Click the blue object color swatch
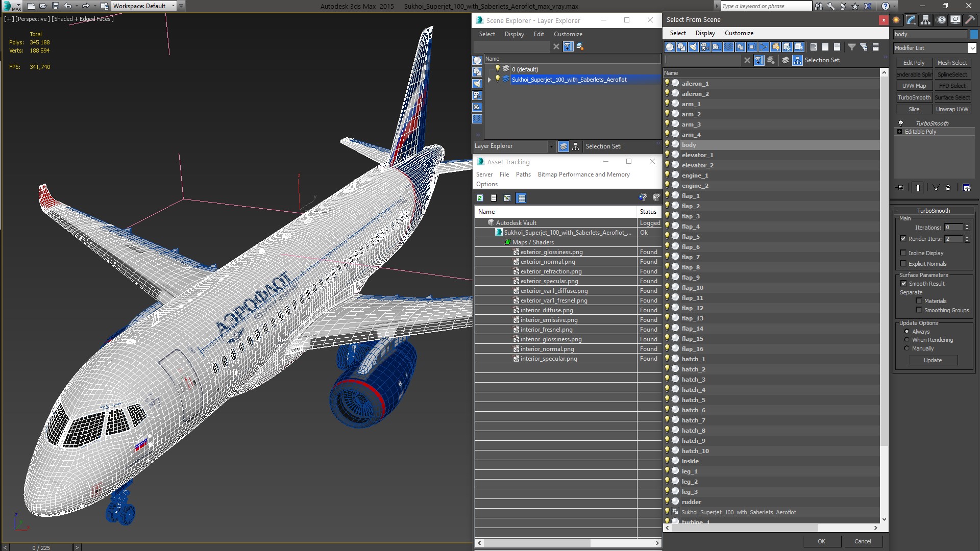This screenshot has width=980, height=551. pos(973,34)
